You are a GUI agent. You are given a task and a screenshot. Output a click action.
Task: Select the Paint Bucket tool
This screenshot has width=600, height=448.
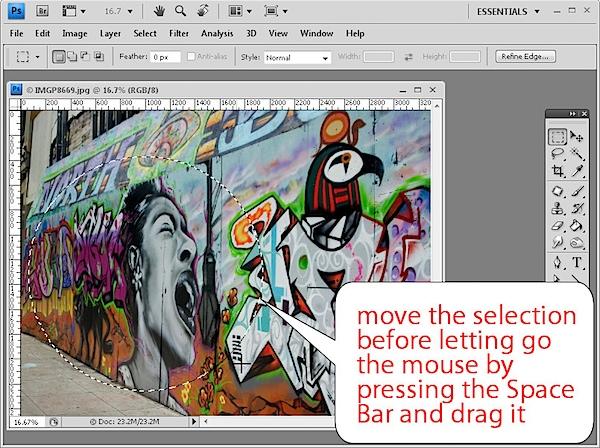(x=577, y=225)
